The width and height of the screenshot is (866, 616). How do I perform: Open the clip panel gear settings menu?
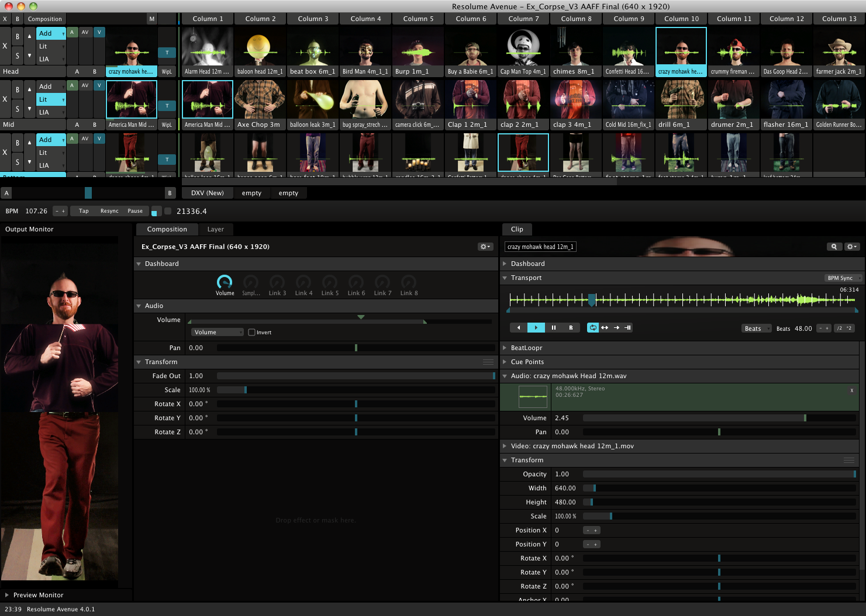[852, 247]
